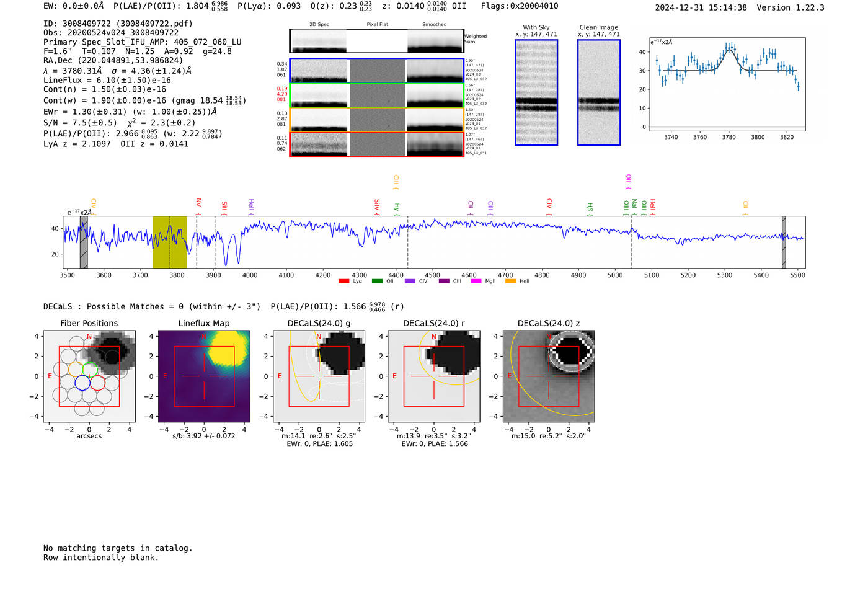Image resolution: width=868 pixels, height=591 pixels.
Task: Click the 'm:15.0 re:5.2" s:2.0"' caption
Action: click(x=549, y=436)
